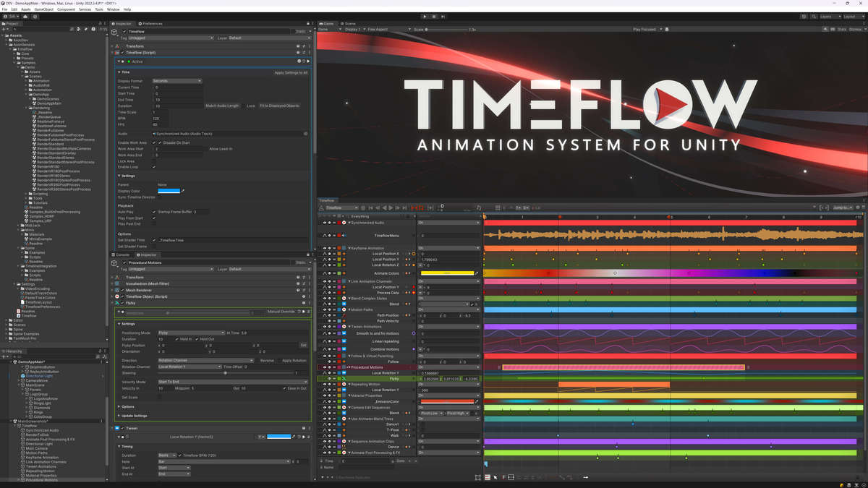Open the Layout dropdown in the top toolbar

pyautogui.click(x=853, y=16)
